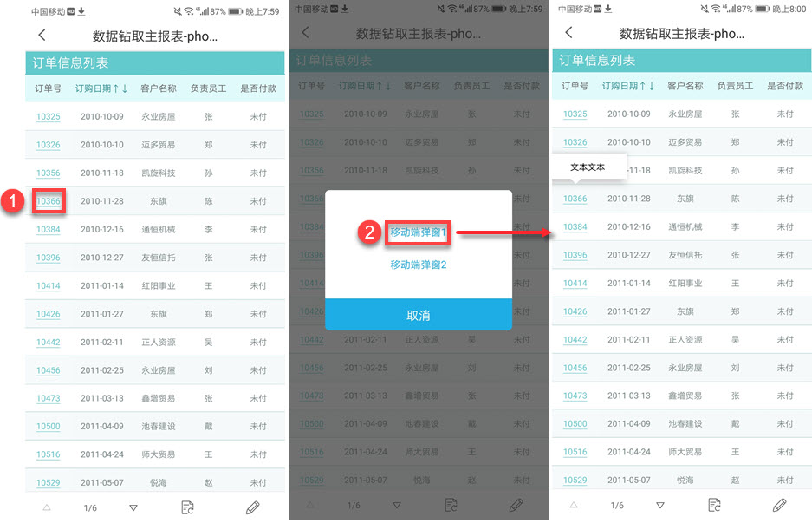Image resolution: width=812 pixels, height=523 pixels.
Task: Click the 文本文本 tooltip bubble in right screen
Action: point(588,167)
